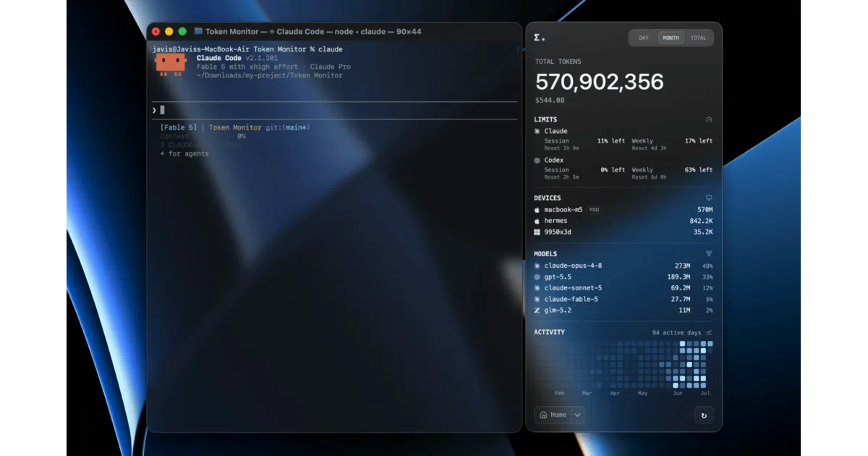868x456 pixels.
Task: Click the Claude provider icon under Limits
Action: click(537, 131)
